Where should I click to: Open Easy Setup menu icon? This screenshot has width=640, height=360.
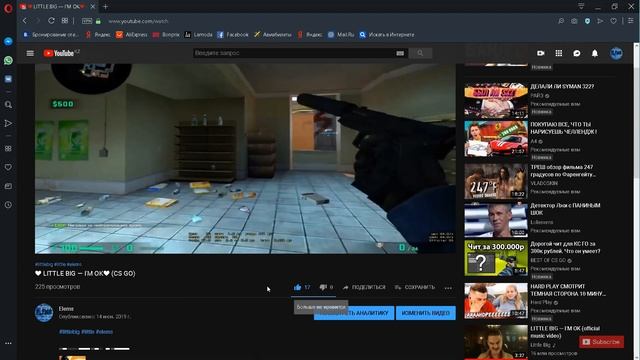click(631, 21)
